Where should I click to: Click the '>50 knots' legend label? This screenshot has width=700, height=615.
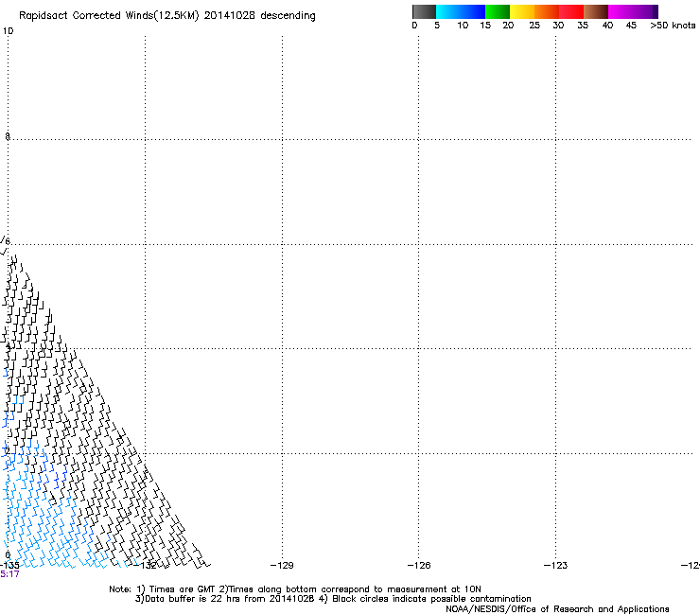[673, 26]
